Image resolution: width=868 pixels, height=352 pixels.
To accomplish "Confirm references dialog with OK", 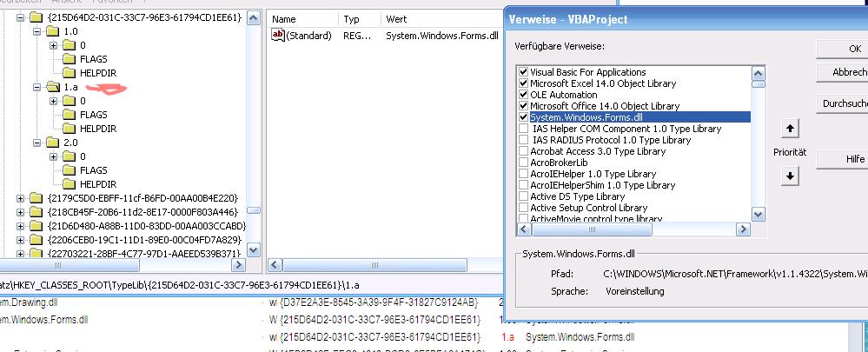I will click(x=843, y=49).
